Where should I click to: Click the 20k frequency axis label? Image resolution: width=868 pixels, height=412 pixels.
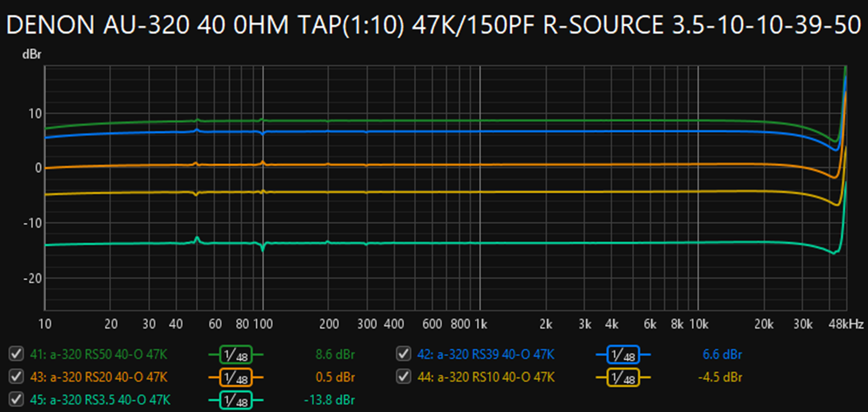pos(764,324)
